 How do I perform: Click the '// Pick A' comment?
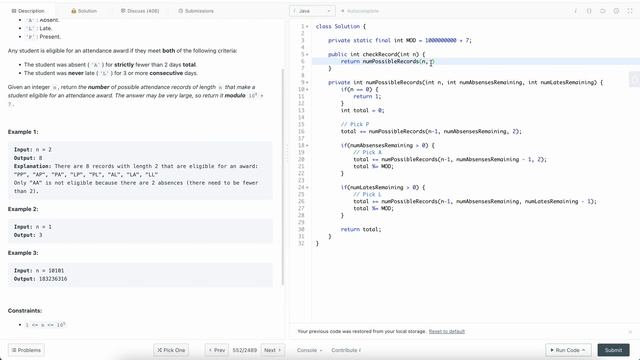(x=367, y=152)
